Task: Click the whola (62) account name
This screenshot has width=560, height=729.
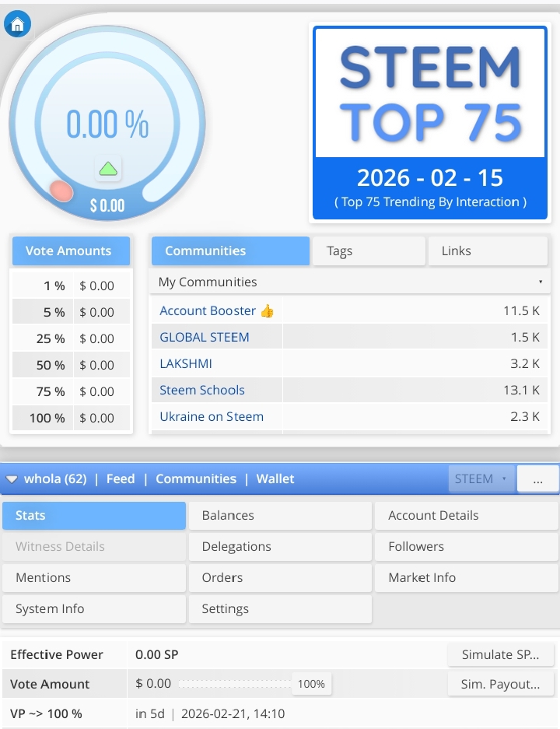Action: pyautogui.click(x=55, y=479)
